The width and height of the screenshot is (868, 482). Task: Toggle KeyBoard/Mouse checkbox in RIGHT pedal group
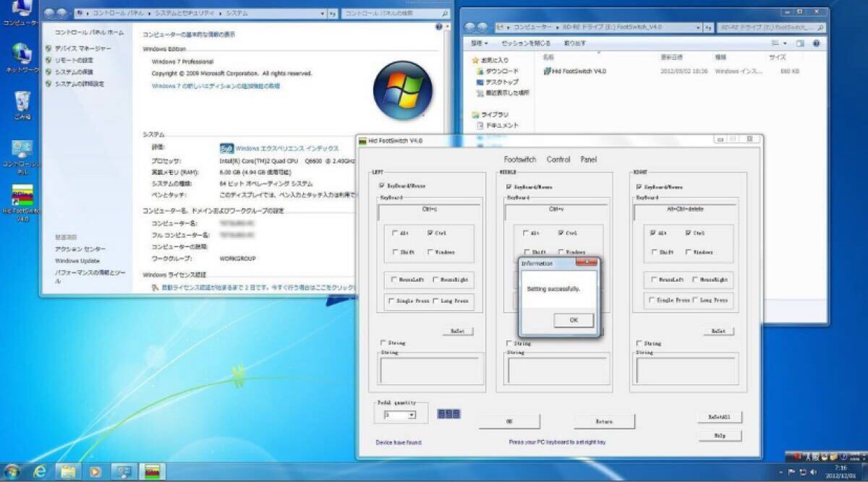coord(639,186)
